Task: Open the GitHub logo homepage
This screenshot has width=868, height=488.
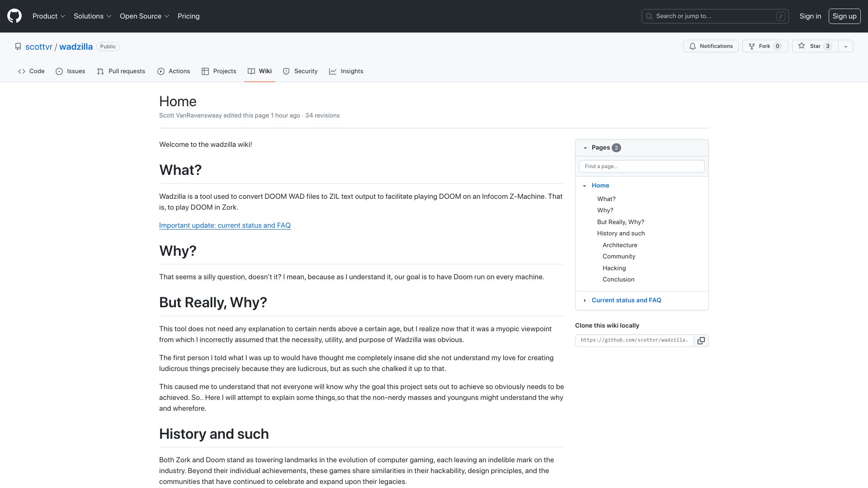Action: [14, 16]
